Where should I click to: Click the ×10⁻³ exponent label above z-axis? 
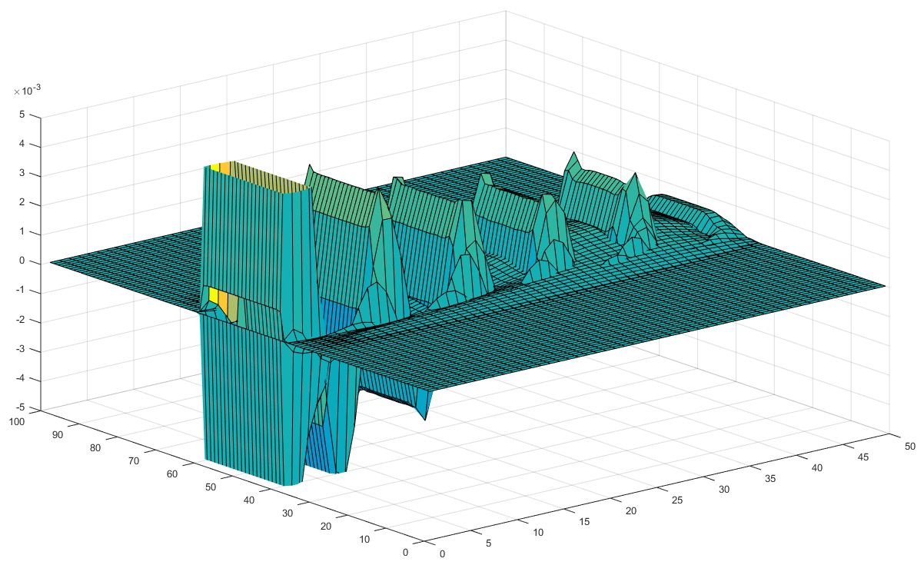27,91
